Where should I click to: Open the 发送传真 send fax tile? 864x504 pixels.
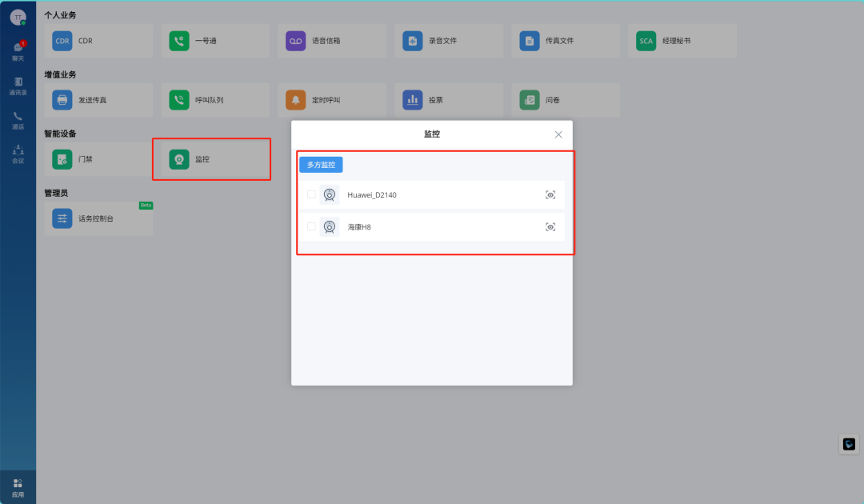[98, 100]
